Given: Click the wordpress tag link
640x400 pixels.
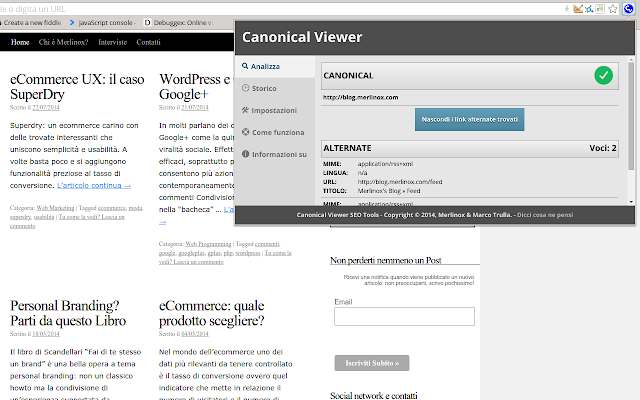Looking at the screenshot, I should [x=248, y=253].
